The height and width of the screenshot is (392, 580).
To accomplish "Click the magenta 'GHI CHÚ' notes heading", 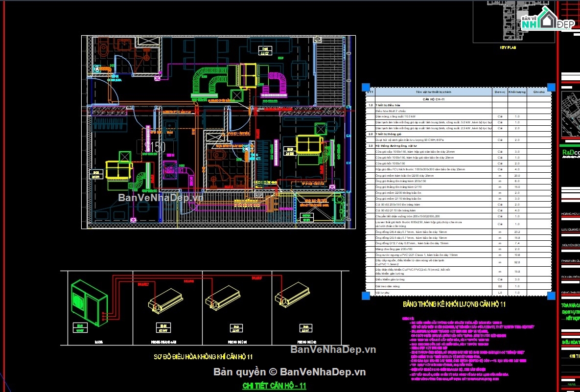I will point(409,319).
